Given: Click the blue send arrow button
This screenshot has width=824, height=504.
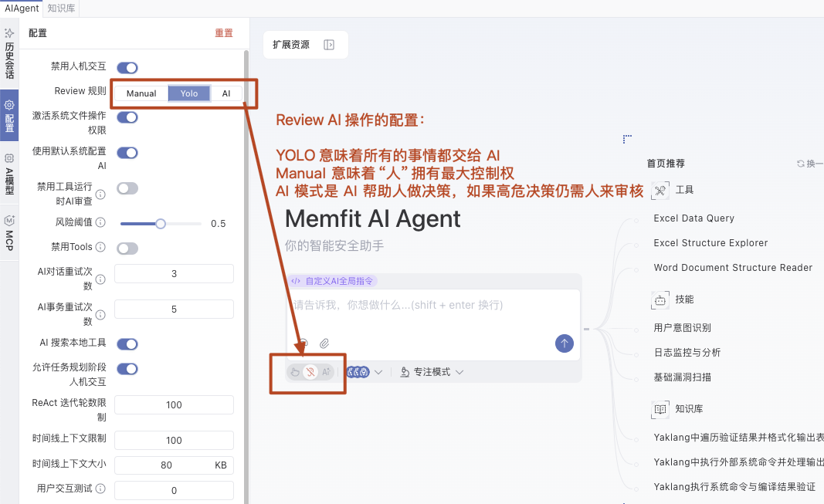Looking at the screenshot, I should (565, 343).
